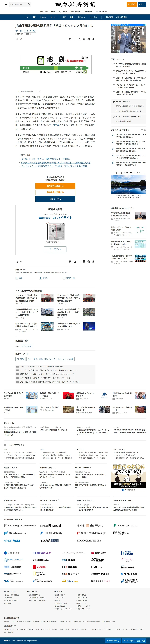This screenshot has height=644, width=150.
Task: Open THE NIKKEI MAGAZINE lake photo
Action: 129,185
